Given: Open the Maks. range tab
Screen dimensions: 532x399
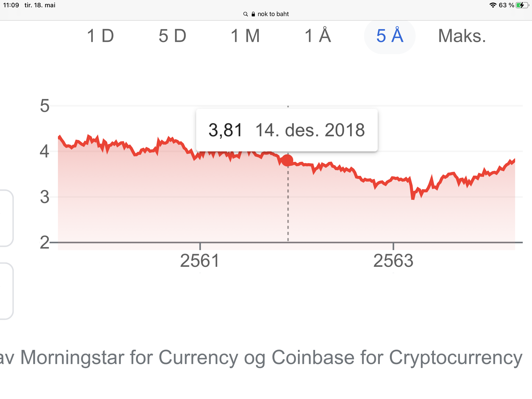Looking at the screenshot, I should [462, 36].
